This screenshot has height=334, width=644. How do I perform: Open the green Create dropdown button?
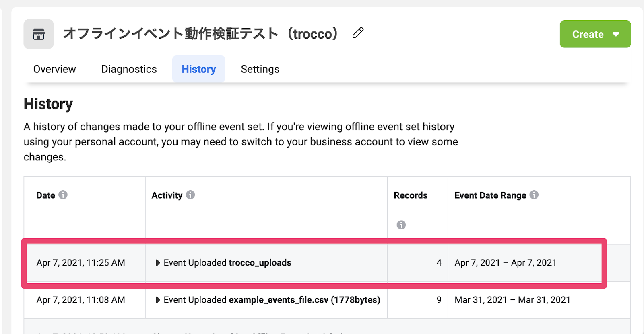tap(595, 34)
